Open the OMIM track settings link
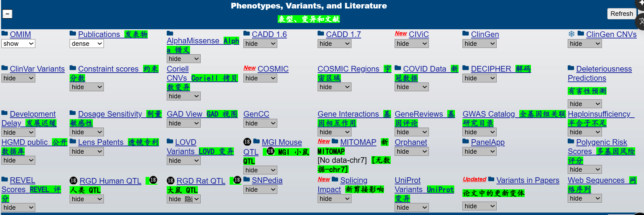 pyautogui.click(x=20, y=35)
